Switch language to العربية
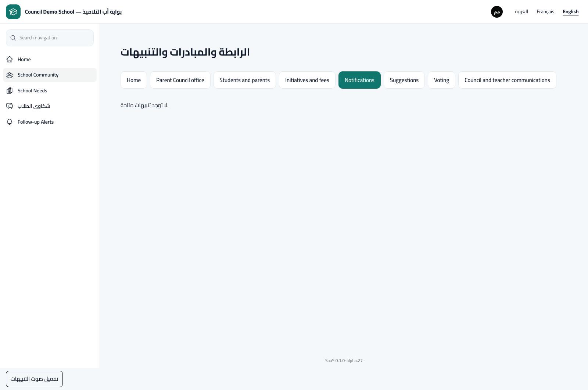588x390 pixels. tap(521, 12)
